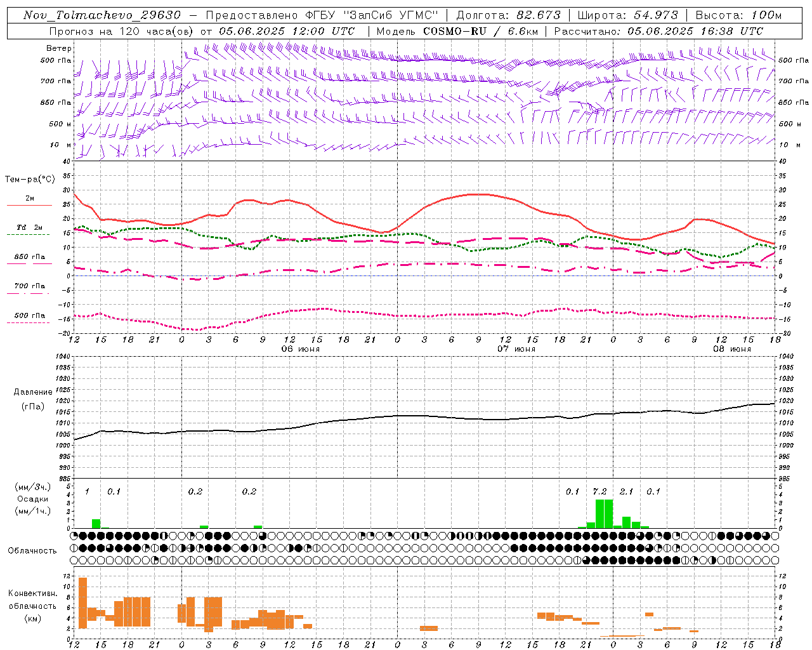
Task: Click the Тем-ра(°C) axis title
Action: [x=30, y=180]
